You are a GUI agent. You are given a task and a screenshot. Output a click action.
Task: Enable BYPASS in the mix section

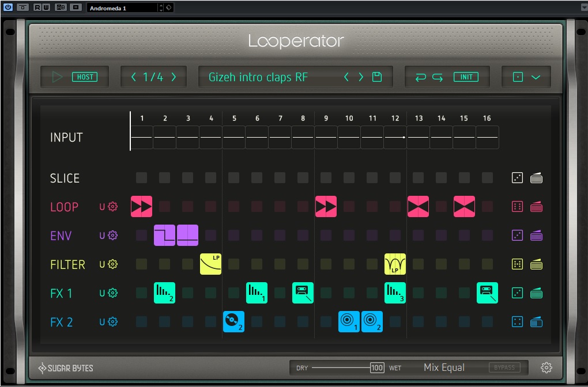click(506, 367)
